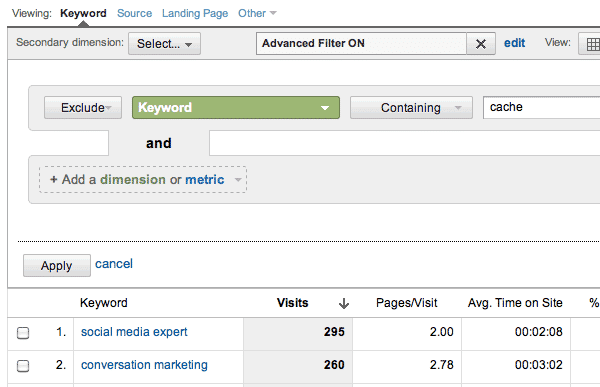600x387 pixels.
Task: Click the Pages/Visit column header
Action: coord(406,303)
